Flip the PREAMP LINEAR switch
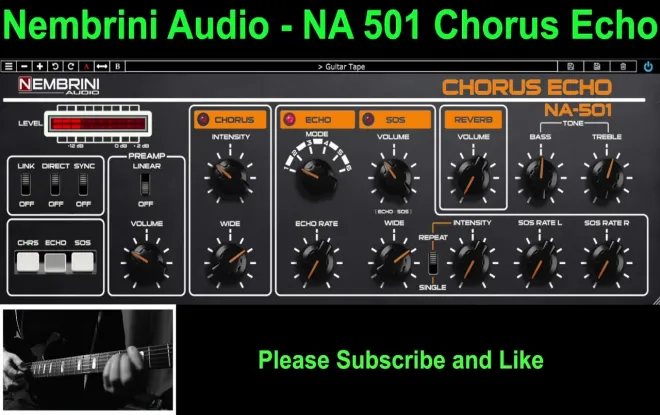 [x=145, y=185]
